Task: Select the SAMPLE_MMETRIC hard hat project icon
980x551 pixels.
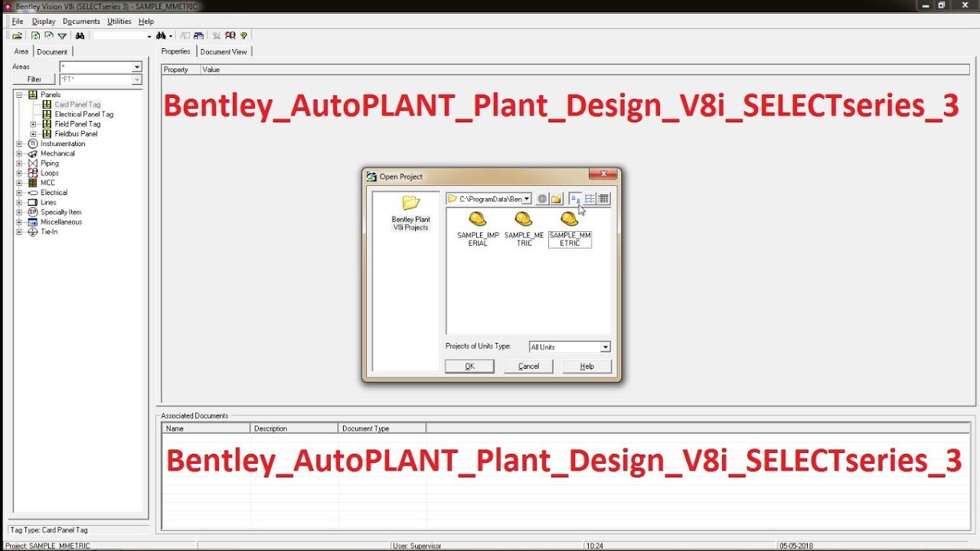Action: [x=570, y=220]
